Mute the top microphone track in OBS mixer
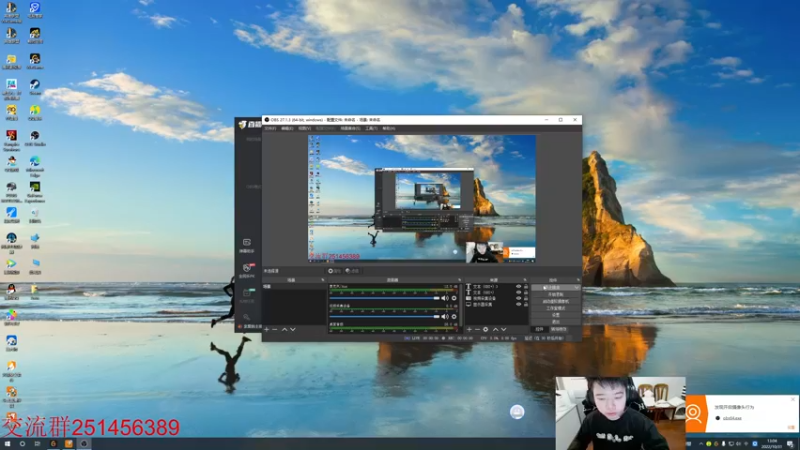This screenshot has width=800, height=450. (x=445, y=298)
